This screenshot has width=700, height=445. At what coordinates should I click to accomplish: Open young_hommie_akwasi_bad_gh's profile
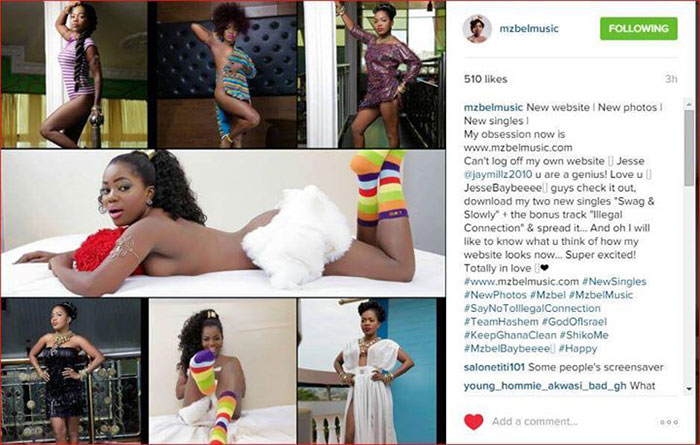click(545, 386)
